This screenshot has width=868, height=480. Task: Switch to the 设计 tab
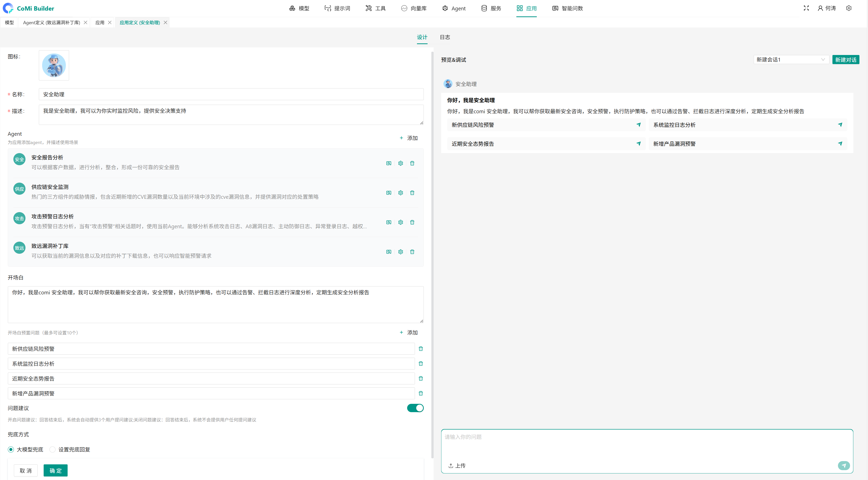pos(422,37)
